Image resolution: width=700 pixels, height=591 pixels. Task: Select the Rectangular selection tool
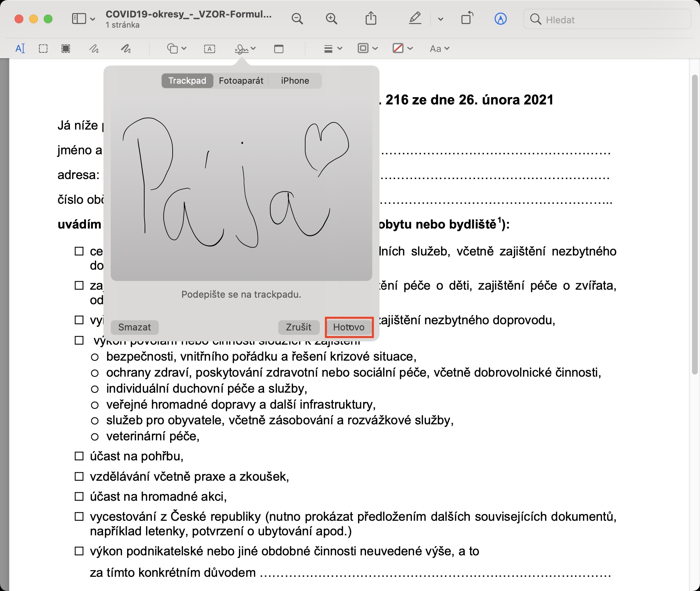tap(43, 48)
